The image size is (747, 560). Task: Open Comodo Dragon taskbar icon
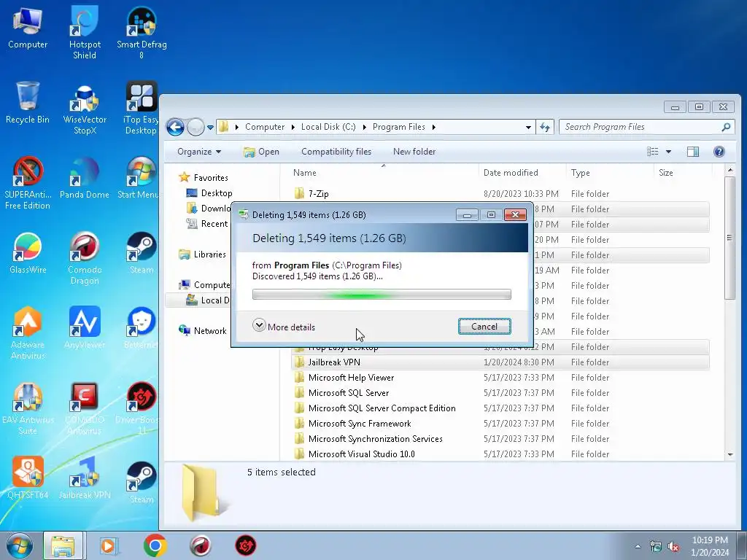200,545
